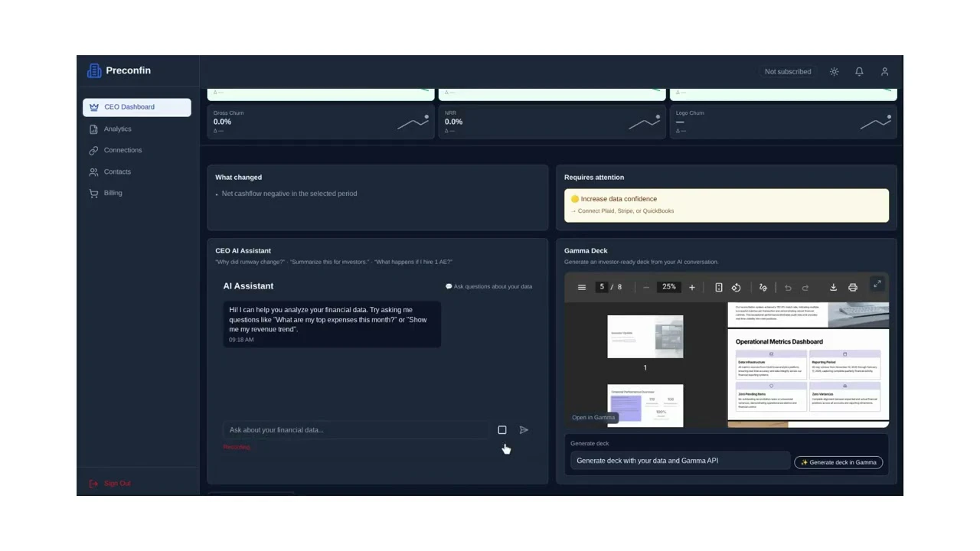Rotate the deck page counterclockwise

pos(736,287)
